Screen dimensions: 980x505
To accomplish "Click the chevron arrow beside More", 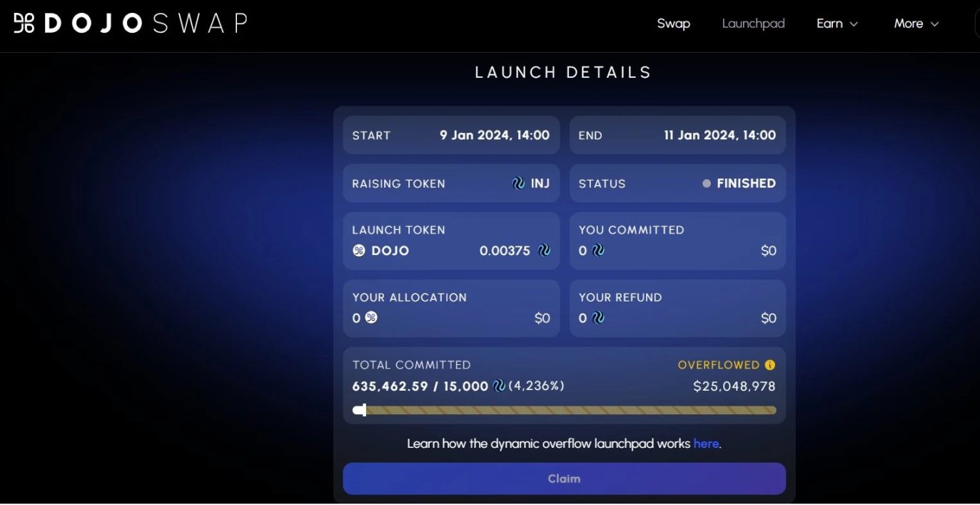I will [934, 24].
